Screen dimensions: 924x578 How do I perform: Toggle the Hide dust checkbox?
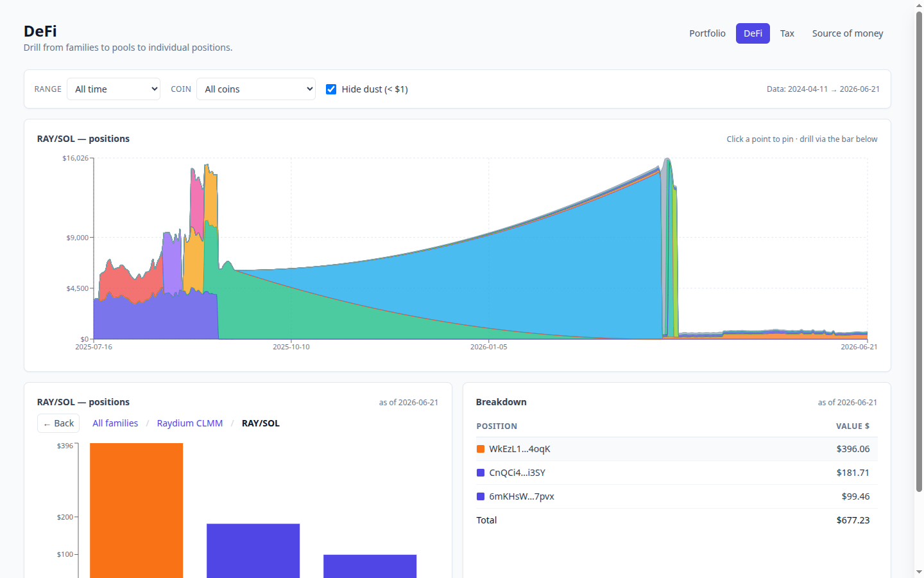click(331, 89)
